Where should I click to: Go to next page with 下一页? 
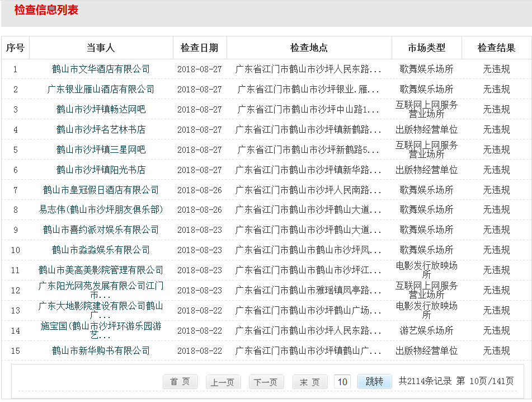[266, 382]
